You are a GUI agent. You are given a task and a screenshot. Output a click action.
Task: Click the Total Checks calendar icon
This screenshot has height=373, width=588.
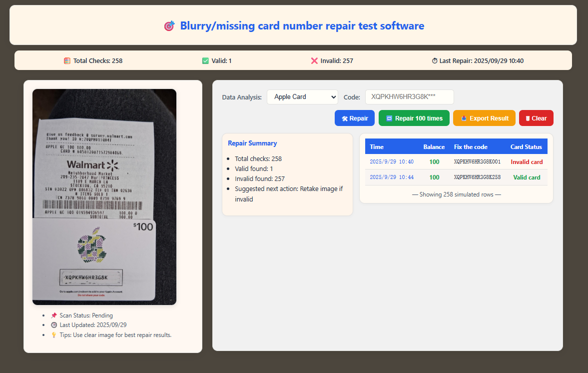tap(67, 61)
